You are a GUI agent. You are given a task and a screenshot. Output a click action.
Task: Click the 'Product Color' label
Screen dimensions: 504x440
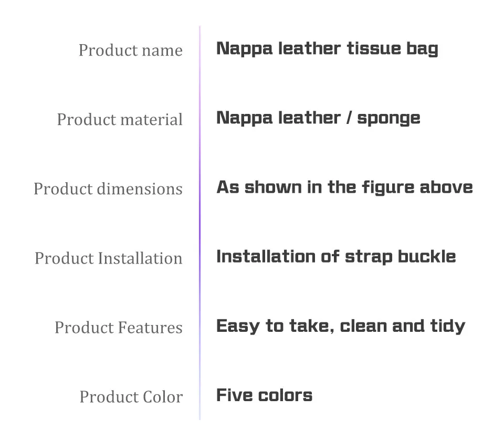pos(131,397)
